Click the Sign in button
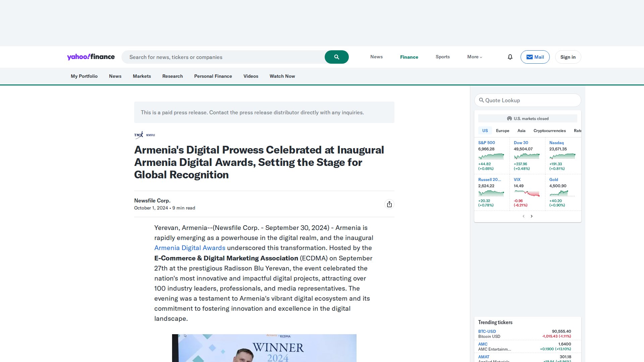 (568, 57)
